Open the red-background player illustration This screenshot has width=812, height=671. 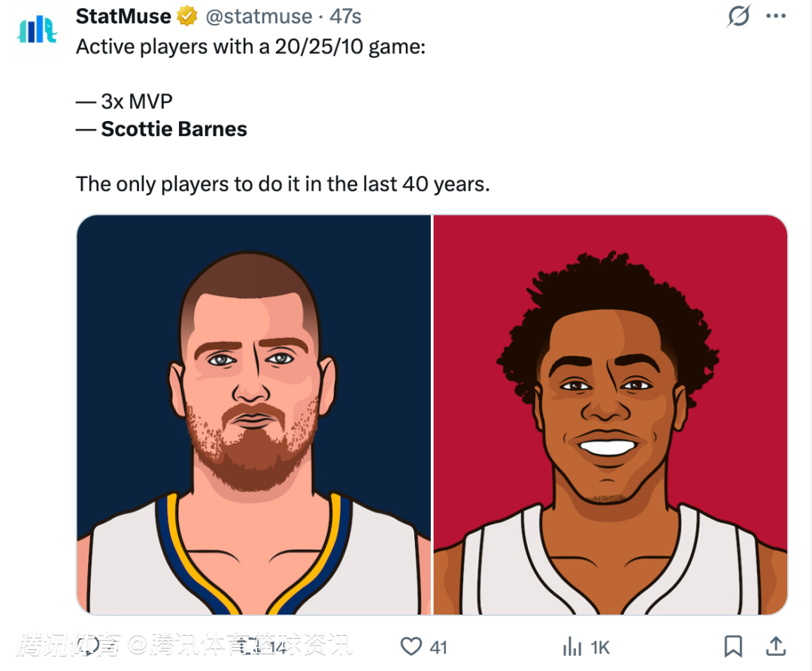(x=611, y=415)
